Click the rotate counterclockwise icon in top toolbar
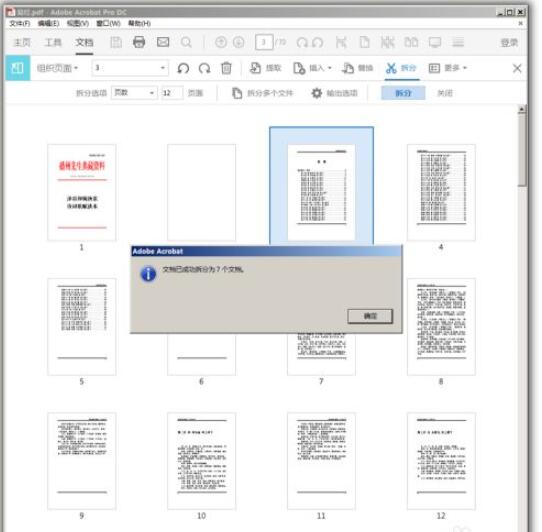 [x=302, y=43]
